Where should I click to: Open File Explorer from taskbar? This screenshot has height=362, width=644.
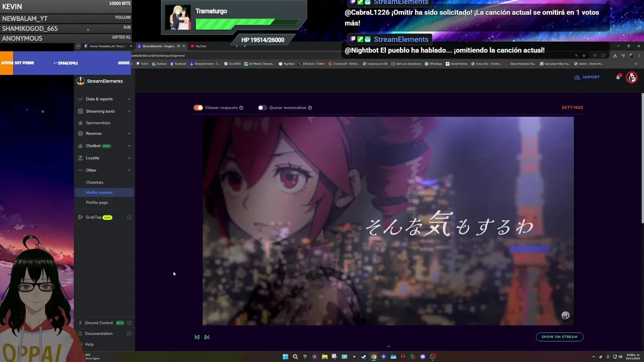pyautogui.click(x=325, y=357)
